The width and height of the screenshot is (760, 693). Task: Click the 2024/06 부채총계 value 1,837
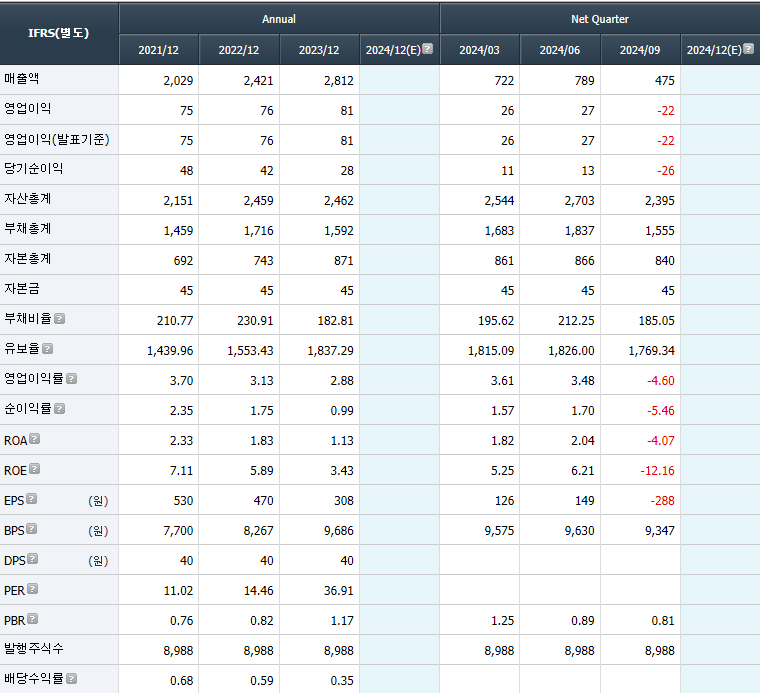click(579, 231)
